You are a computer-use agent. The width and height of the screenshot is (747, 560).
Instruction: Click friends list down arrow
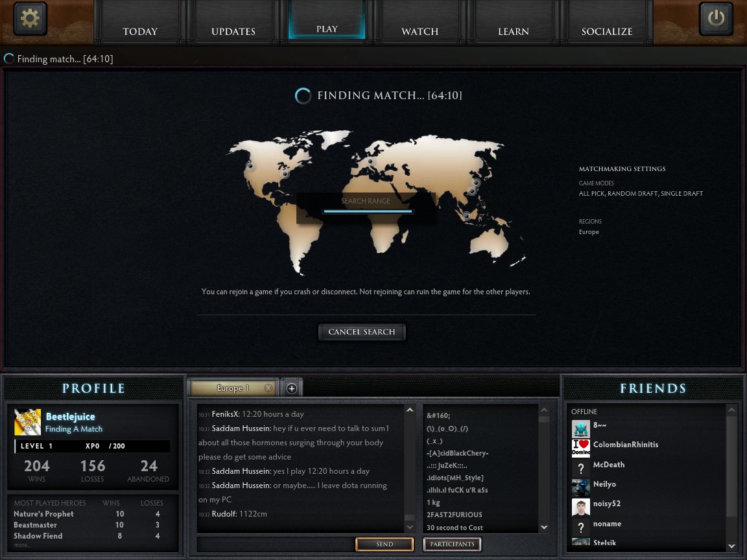click(x=731, y=546)
